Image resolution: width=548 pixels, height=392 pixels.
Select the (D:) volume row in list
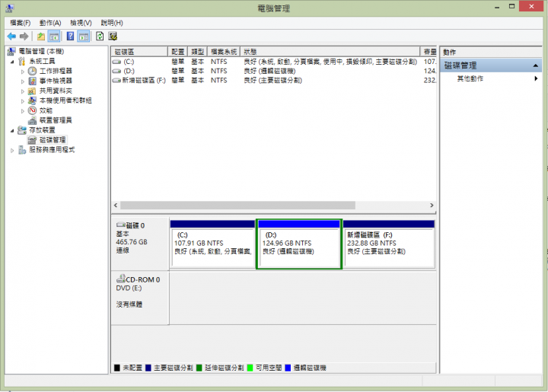tap(274, 71)
